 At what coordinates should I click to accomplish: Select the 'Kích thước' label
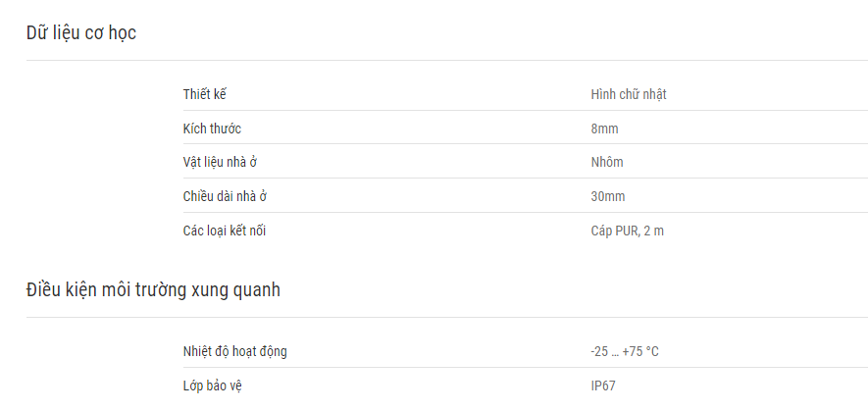[x=212, y=128]
